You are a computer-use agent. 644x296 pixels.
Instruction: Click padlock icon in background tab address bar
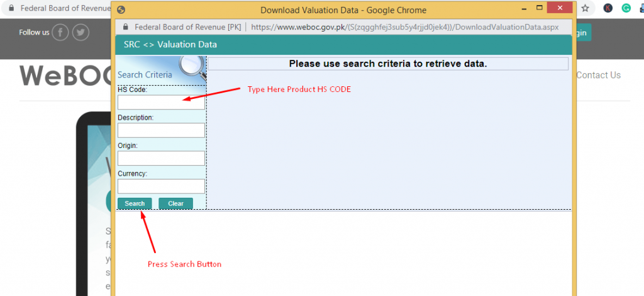point(11,8)
